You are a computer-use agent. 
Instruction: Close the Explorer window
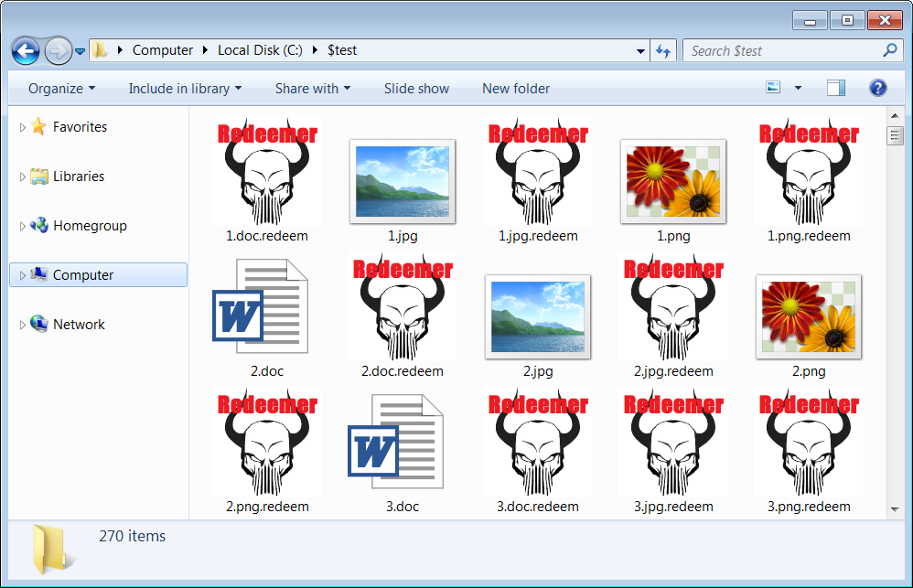[885, 20]
